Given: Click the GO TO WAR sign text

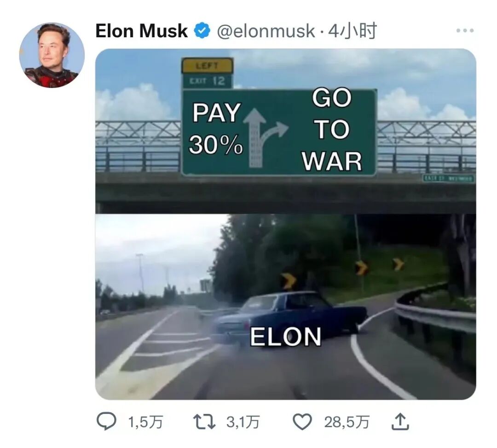Looking at the screenshot, I should [x=331, y=130].
